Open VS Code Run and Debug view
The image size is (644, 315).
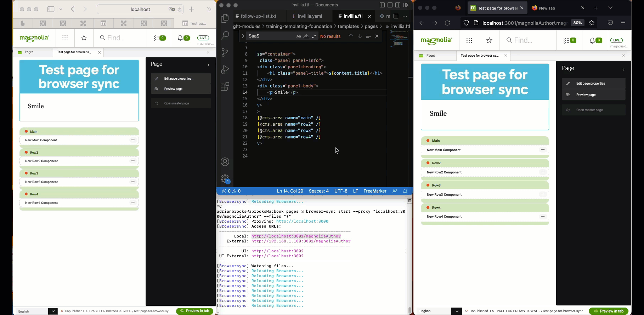coord(225,69)
